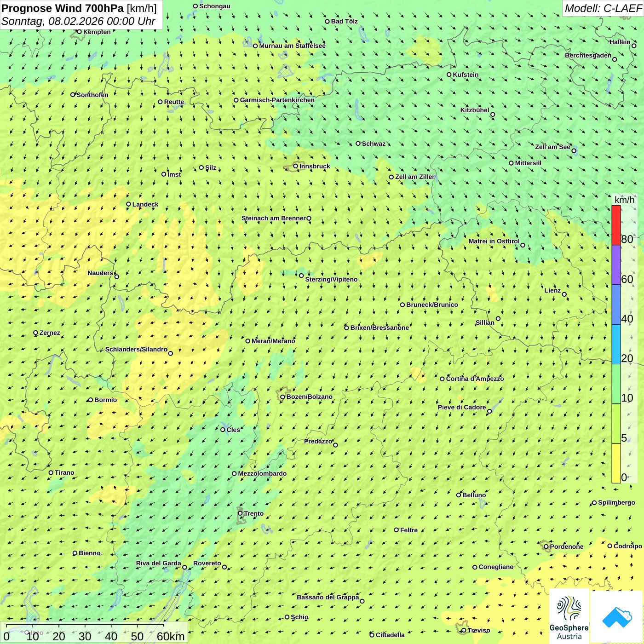Screen dimensions: 644x644
Task: Click the 'Spilimbergo' town label
Action: pos(616,502)
